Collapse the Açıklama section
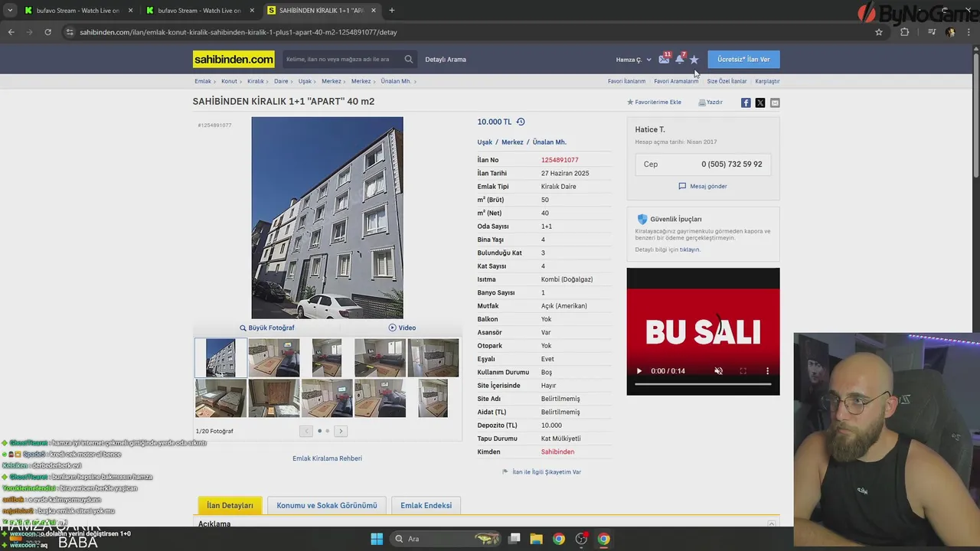980x551 pixels. pyautogui.click(x=772, y=524)
